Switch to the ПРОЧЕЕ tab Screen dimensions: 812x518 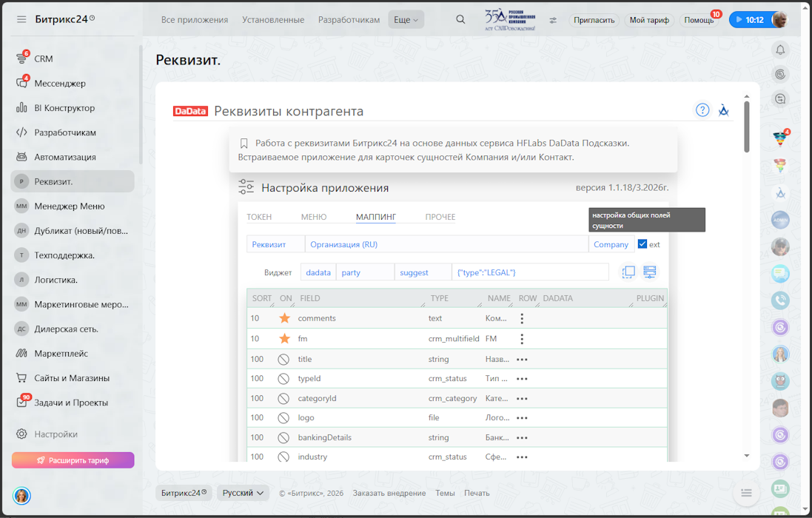click(440, 217)
